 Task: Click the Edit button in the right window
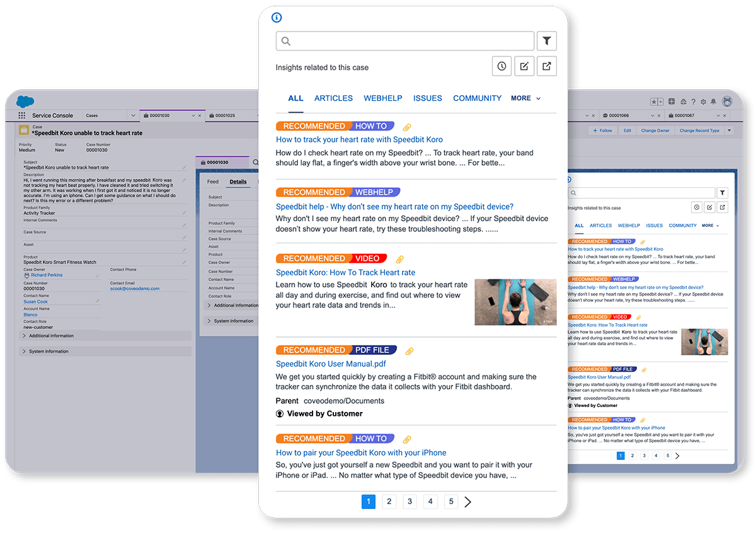[627, 130]
